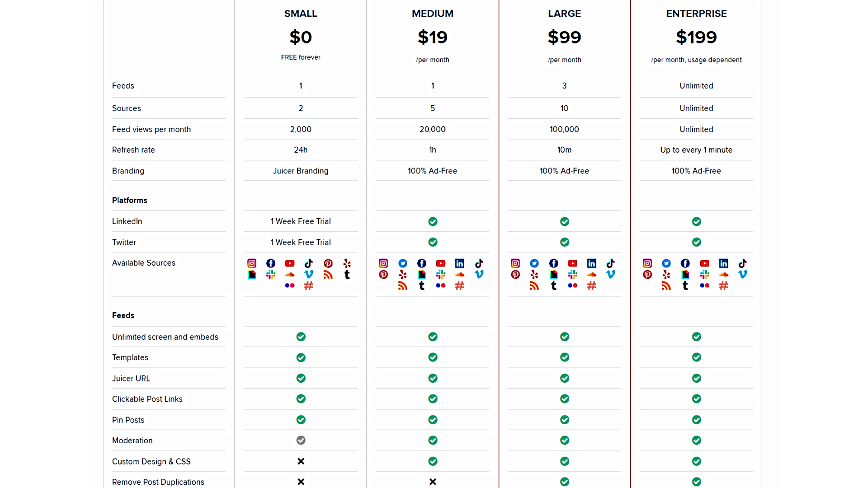Click the Flickr icon in Small plan sources

[x=290, y=285]
